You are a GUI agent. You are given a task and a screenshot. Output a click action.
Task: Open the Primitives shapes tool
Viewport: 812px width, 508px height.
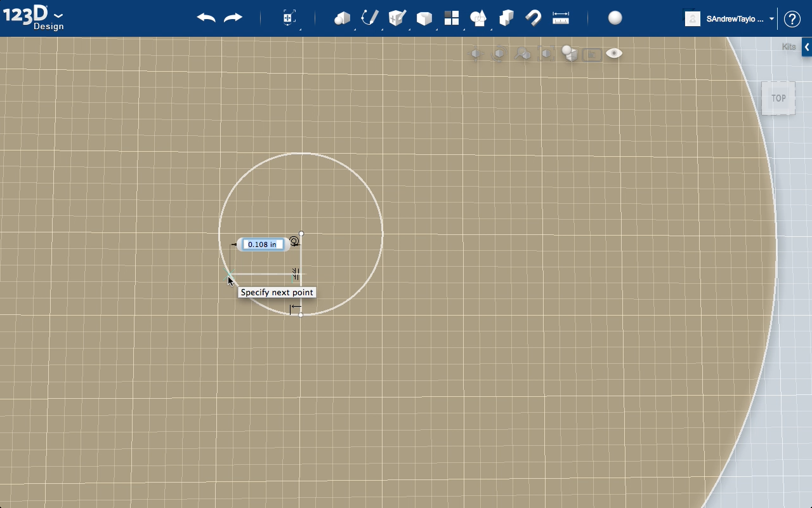[343, 18]
